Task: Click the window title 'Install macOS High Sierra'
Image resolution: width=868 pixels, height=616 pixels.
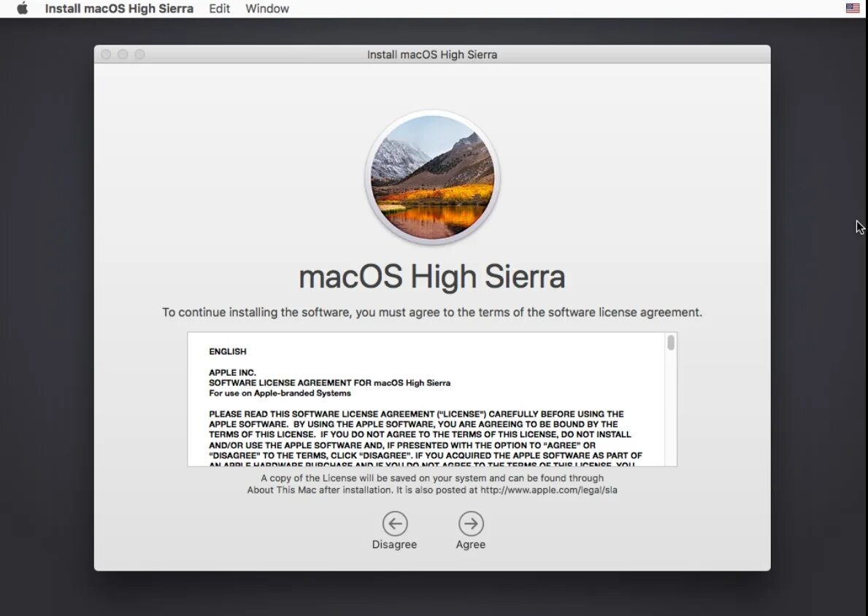Action: [x=431, y=55]
